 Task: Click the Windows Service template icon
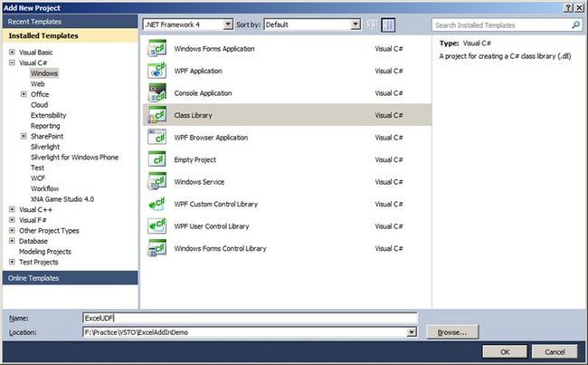tap(157, 181)
